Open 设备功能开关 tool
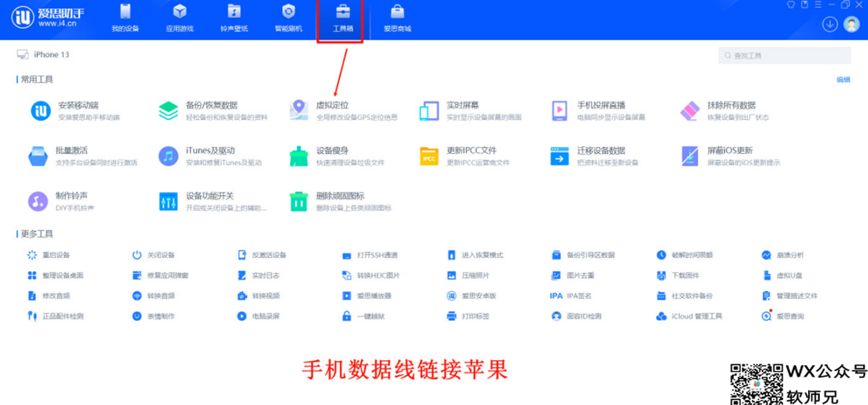 click(x=213, y=201)
